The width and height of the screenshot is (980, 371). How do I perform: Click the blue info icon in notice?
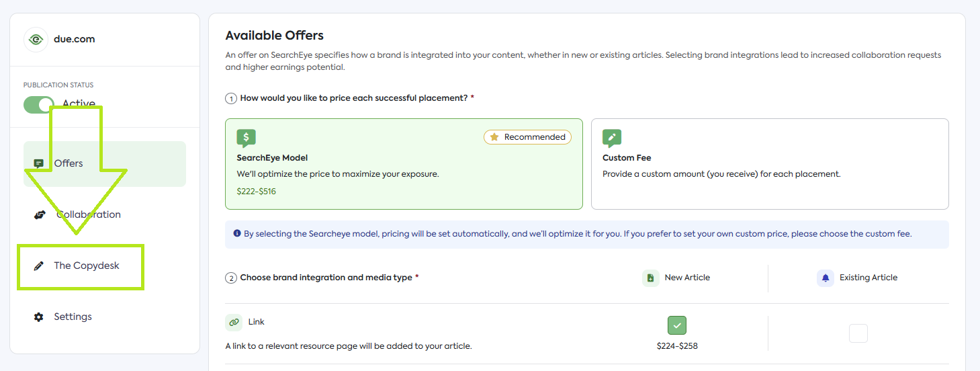(x=237, y=234)
